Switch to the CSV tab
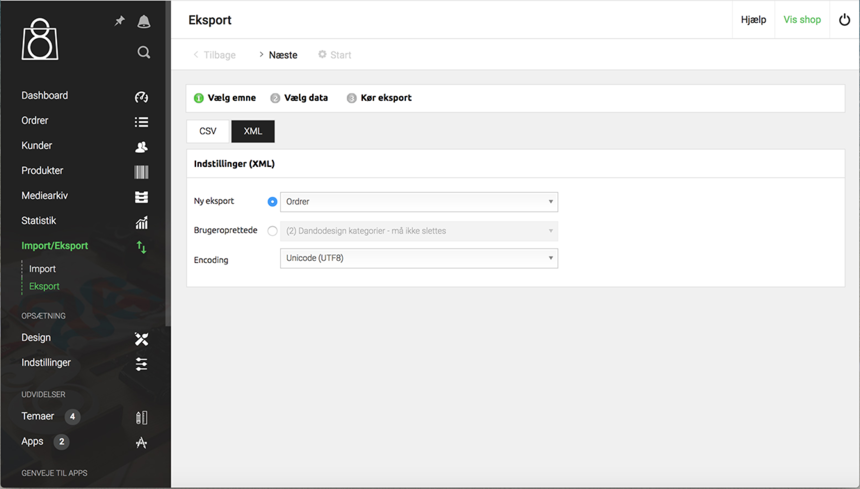860x489 pixels. (208, 131)
